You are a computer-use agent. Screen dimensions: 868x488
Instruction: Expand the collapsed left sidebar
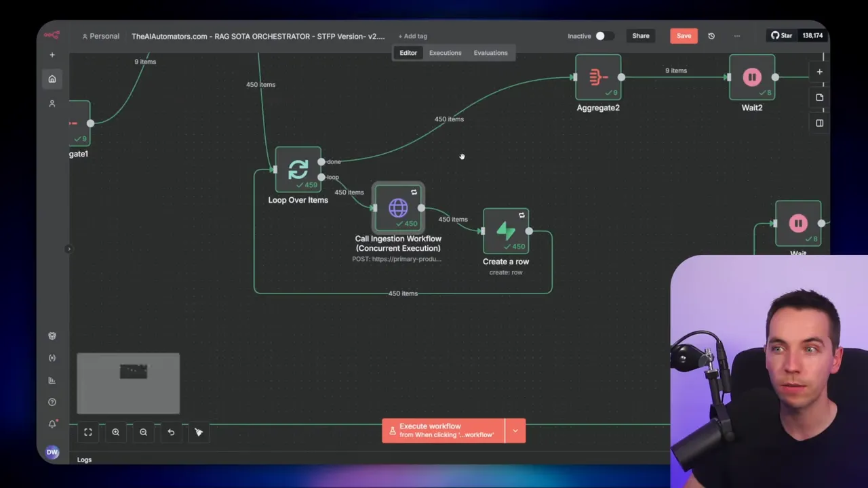(68, 249)
